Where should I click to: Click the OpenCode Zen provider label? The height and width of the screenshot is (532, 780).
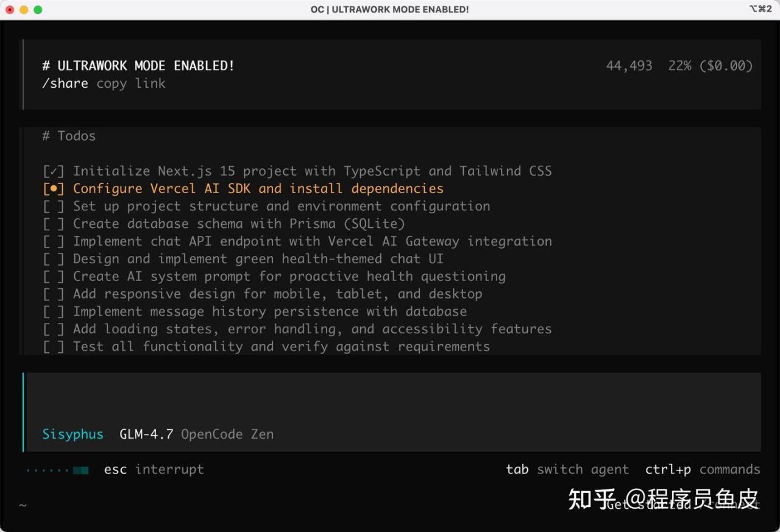(227, 434)
